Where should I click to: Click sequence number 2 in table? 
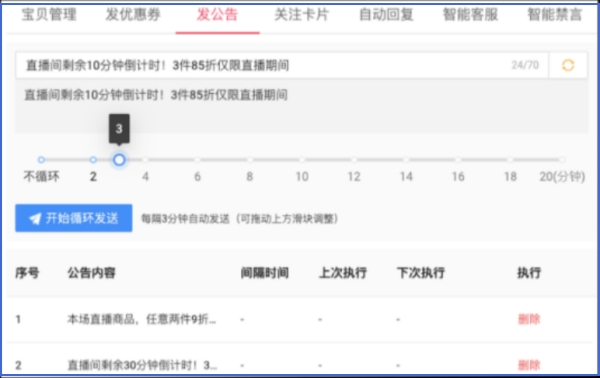pyautogui.click(x=18, y=365)
